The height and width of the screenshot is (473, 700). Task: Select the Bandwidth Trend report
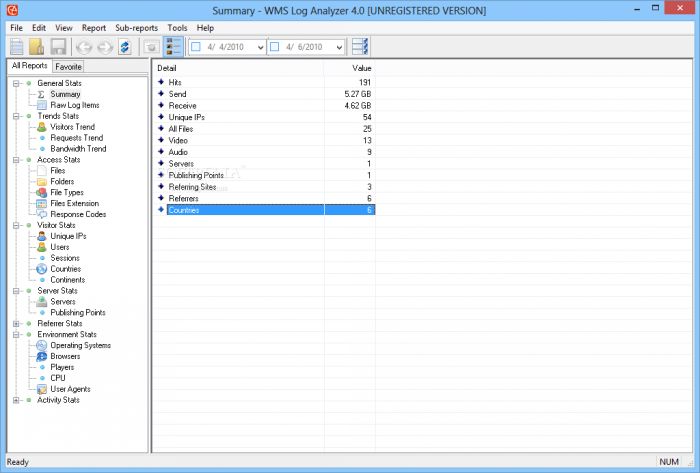click(78, 149)
